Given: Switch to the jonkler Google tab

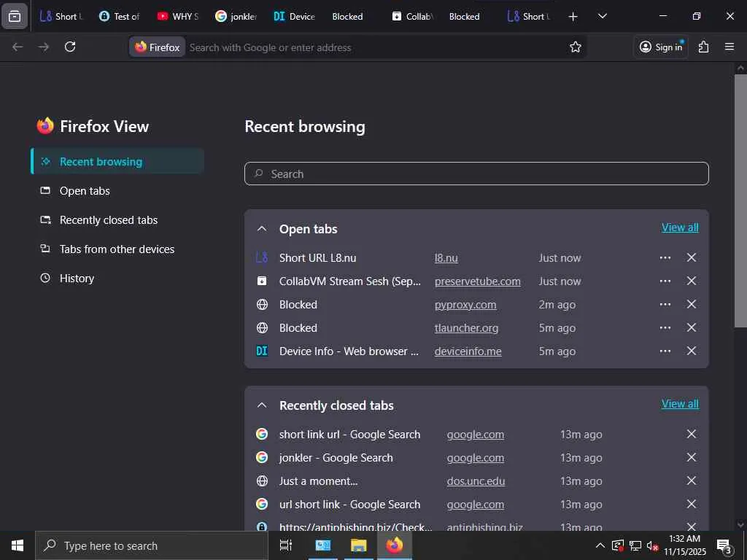Looking at the screenshot, I should click(236, 17).
